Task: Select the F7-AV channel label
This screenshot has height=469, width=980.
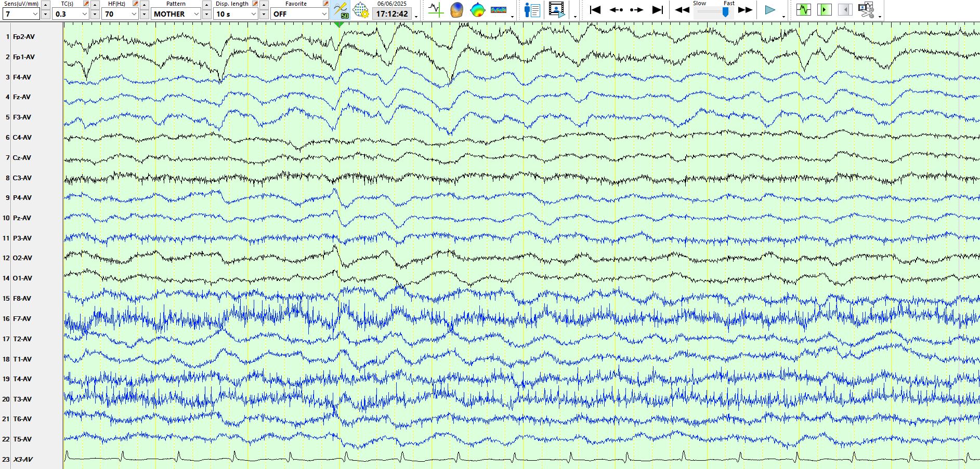Action: point(22,319)
